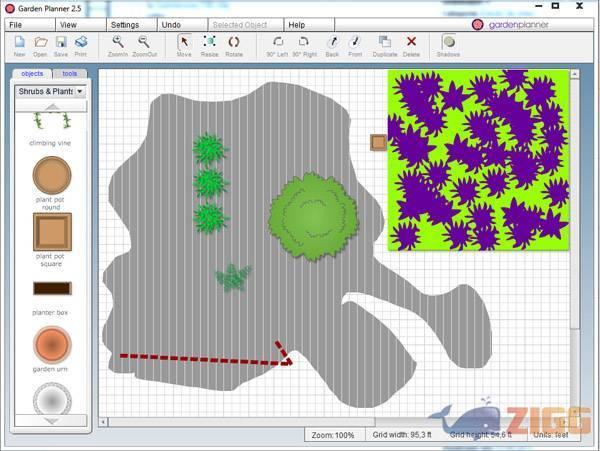Zoom in on the canvas
This screenshot has height=451, width=600.
pyautogui.click(x=118, y=43)
